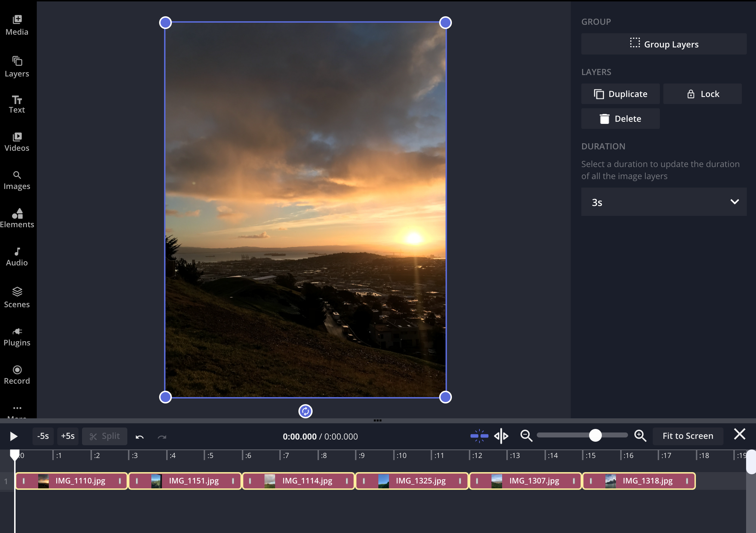Viewport: 756px width, 533px height.
Task: Click the Group Layers button
Action: pyautogui.click(x=664, y=44)
